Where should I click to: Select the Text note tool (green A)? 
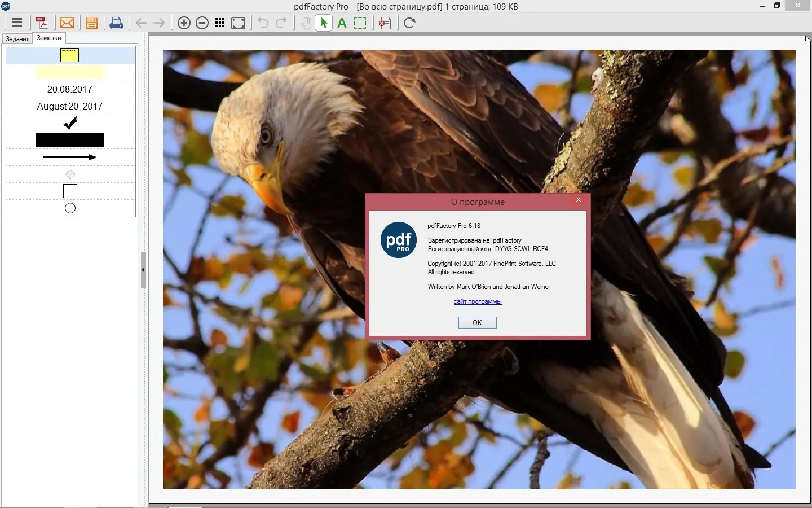click(342, 23)
